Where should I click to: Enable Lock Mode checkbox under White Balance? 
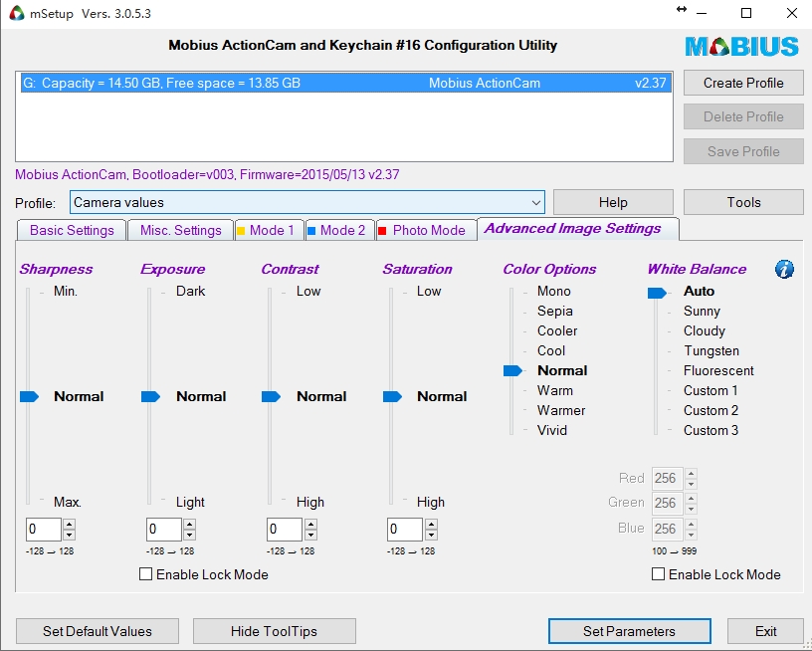tap(658, 574)
